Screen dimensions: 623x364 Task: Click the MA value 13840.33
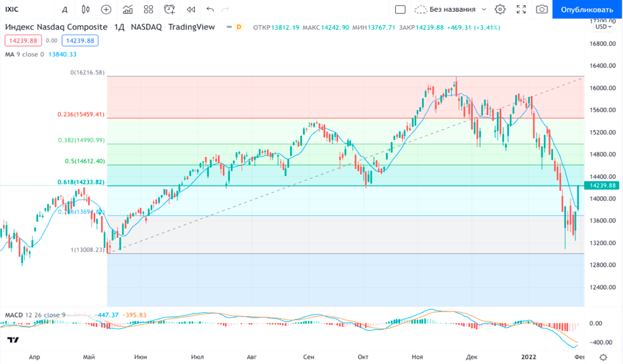[62, 54]
